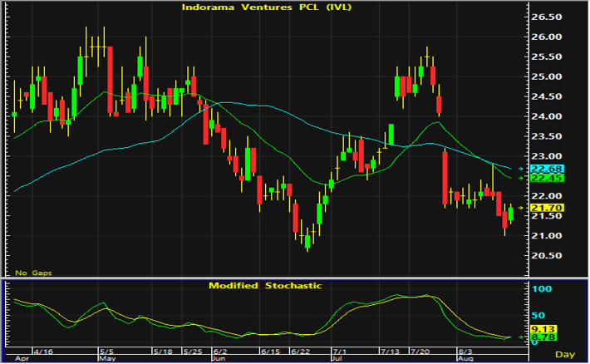Click the 4/16 date marker
Screen dimensions: 590x364
[x=43, y=352]
